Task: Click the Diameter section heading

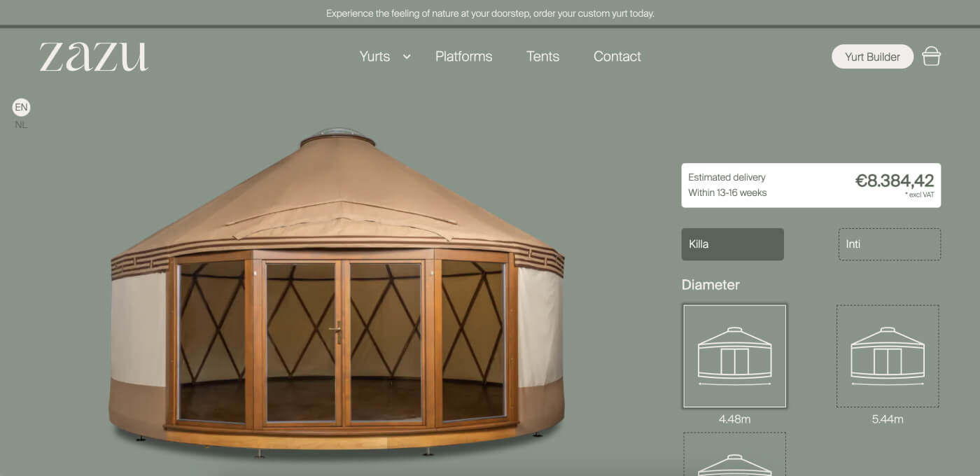Action: (710, 285)
